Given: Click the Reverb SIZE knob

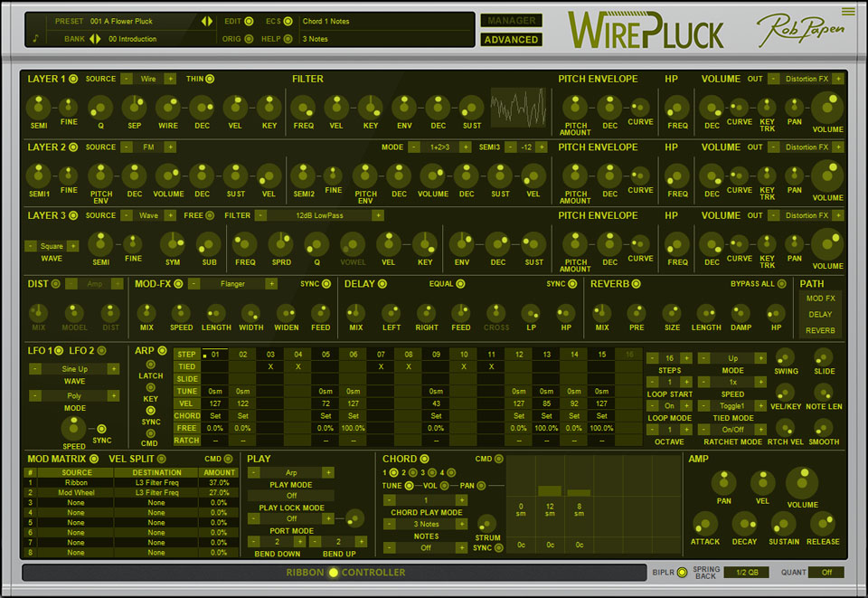Looking at the screenshot, I should click(x=672, y=313).
